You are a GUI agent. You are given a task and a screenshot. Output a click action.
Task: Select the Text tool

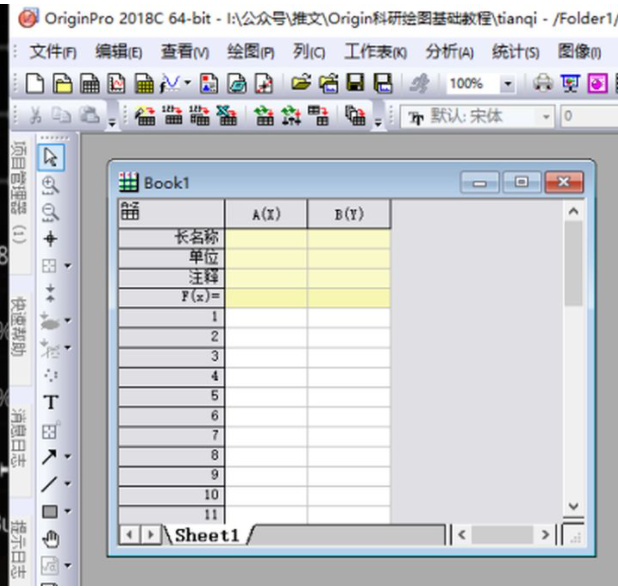pos(51,402)
